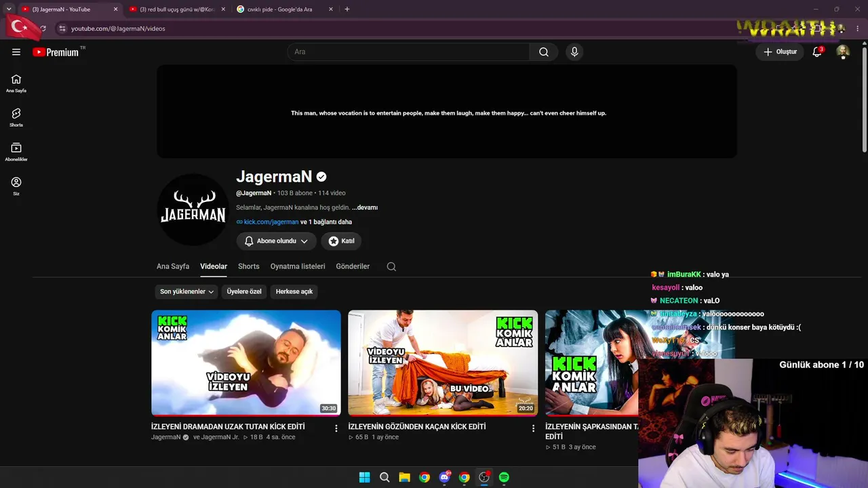The image size is (868, 488).
Task: Go to YouTube Premium home logo
Action: pyautogui.click(x=56, y=52)
